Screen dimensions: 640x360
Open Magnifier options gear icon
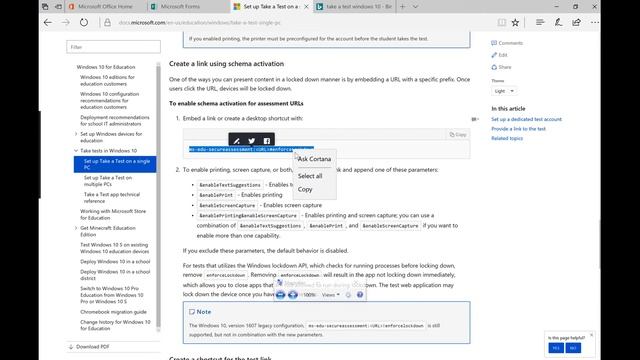(x=348, y=295)
